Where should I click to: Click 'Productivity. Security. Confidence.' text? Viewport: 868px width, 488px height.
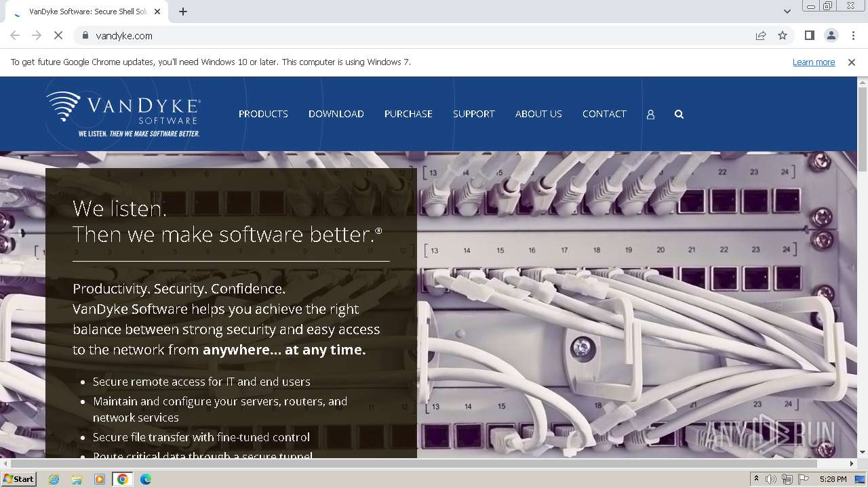coord(179,289)
